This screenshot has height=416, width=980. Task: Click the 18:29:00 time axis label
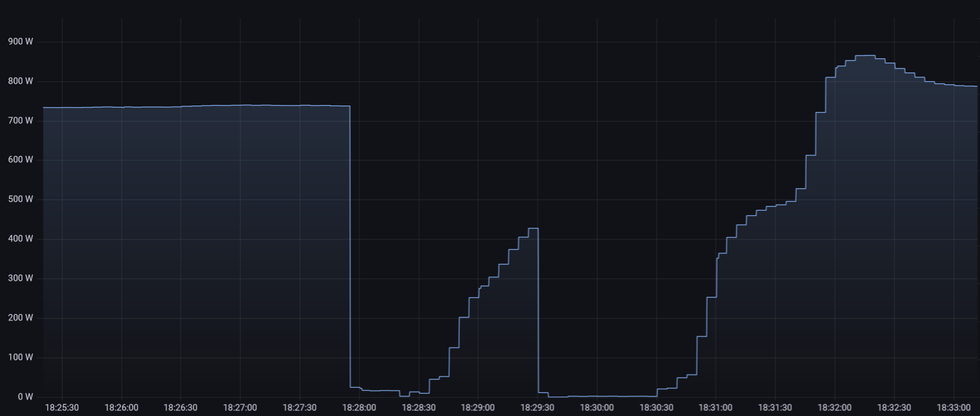(478, 408)
